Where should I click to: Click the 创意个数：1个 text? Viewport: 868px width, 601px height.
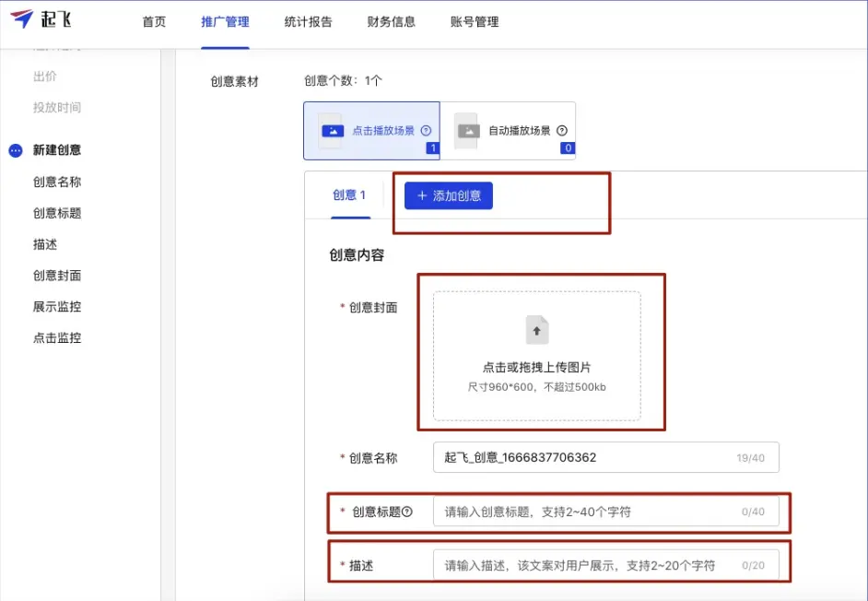coord(343,81)
